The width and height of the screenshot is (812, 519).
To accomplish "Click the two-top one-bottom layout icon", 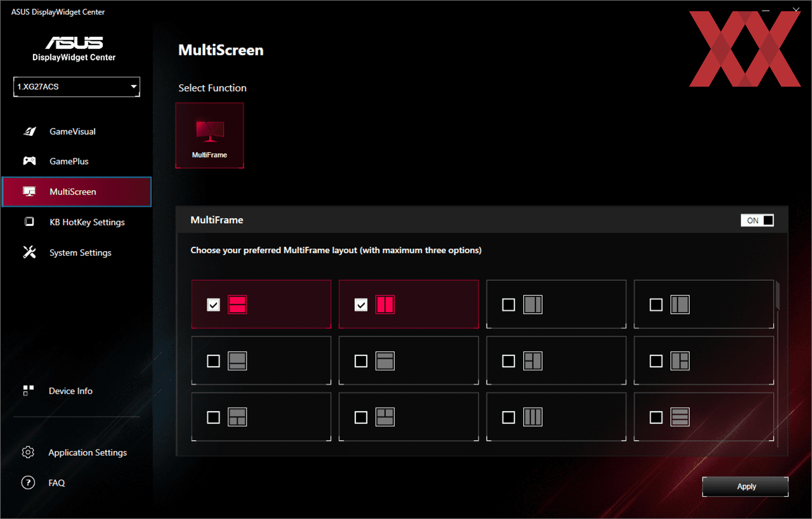I will pyautogui.click(x=385, y=417).
